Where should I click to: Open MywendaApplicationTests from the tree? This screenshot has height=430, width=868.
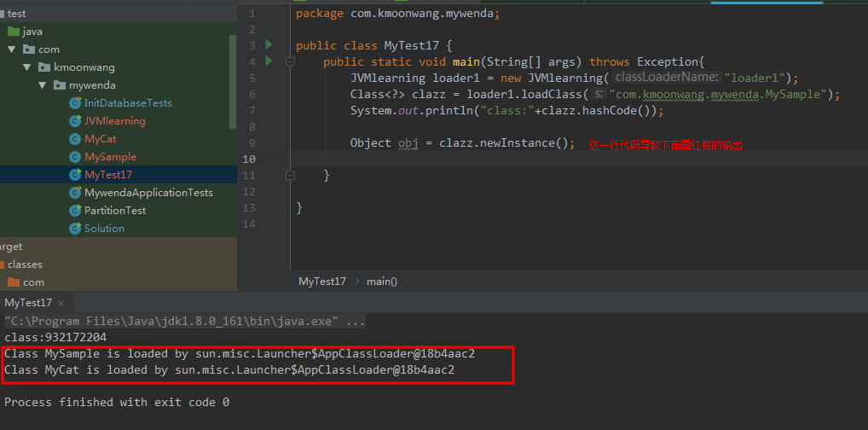coord(148,193)
